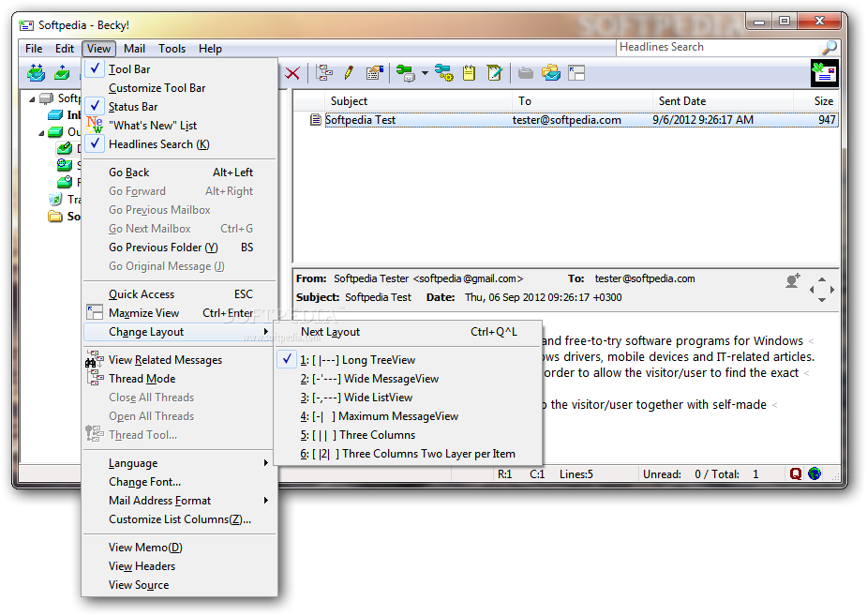Choose Customize Tool Bar
The height and width of the screenshot is (616, 867).
180,88
